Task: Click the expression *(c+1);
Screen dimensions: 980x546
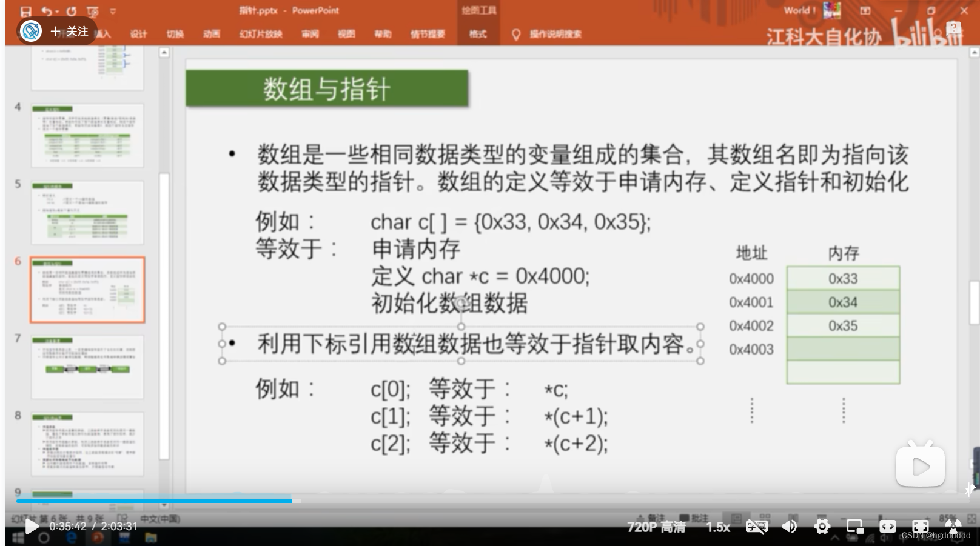Action: [x=576, y=416]
